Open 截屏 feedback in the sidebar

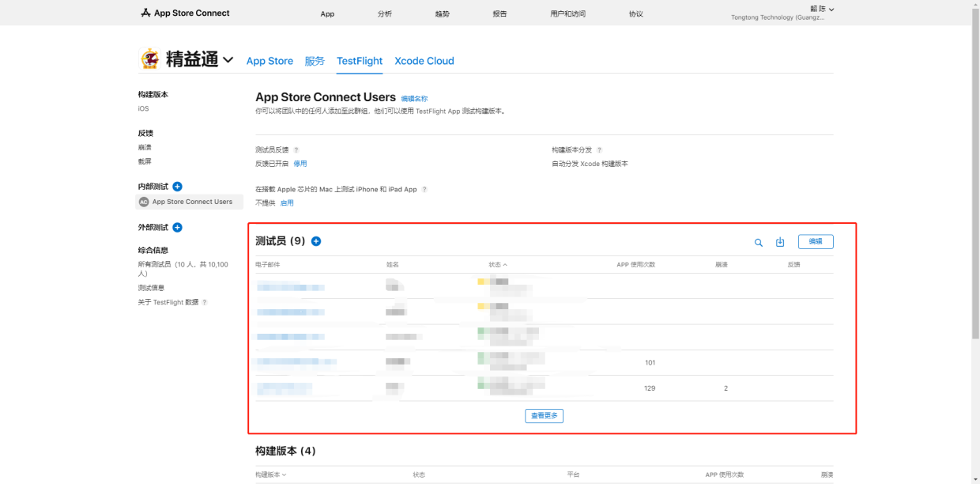pyautogui.click(x=145, y=161)
